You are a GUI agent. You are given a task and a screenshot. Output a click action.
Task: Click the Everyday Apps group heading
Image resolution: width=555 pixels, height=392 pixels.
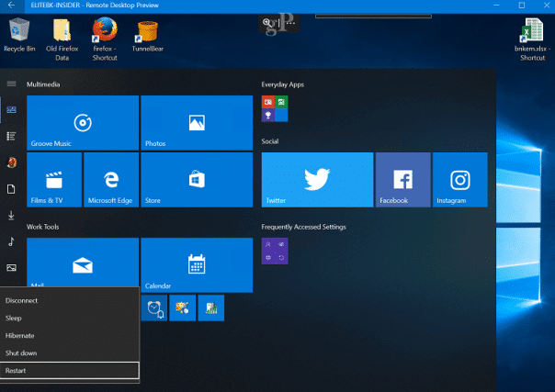[x=282, y=84]
